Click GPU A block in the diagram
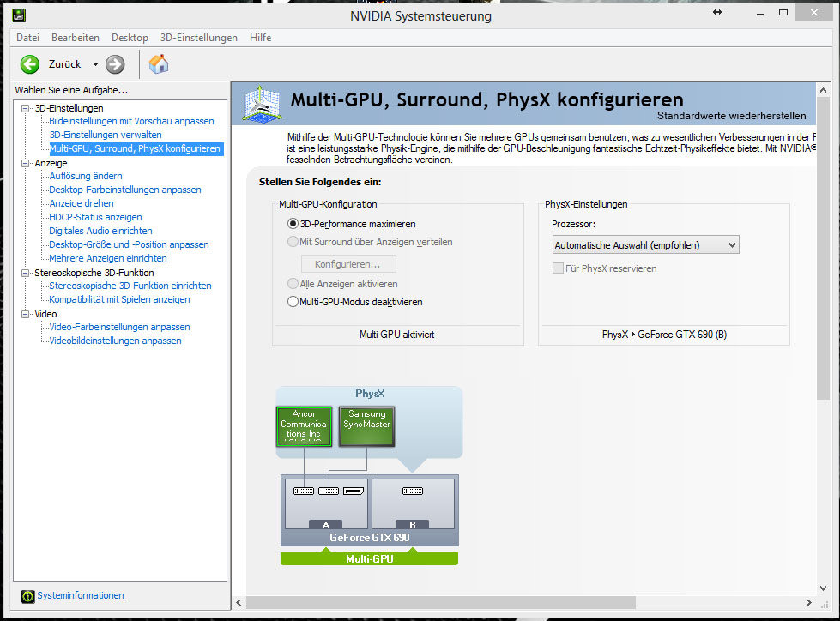The height and width of the screenshot is (621, 840). [x=326, y=503]
